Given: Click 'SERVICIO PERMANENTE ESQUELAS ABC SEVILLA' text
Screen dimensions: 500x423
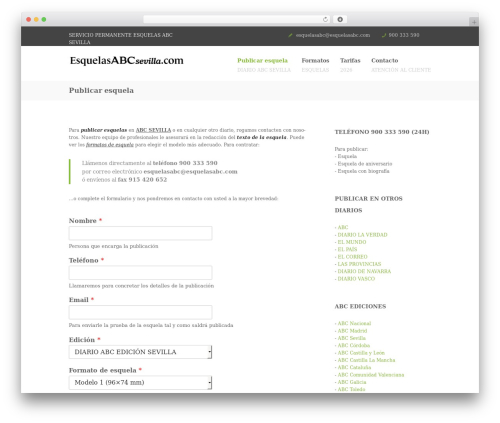Looking at the screenshot, I should 121,38.
